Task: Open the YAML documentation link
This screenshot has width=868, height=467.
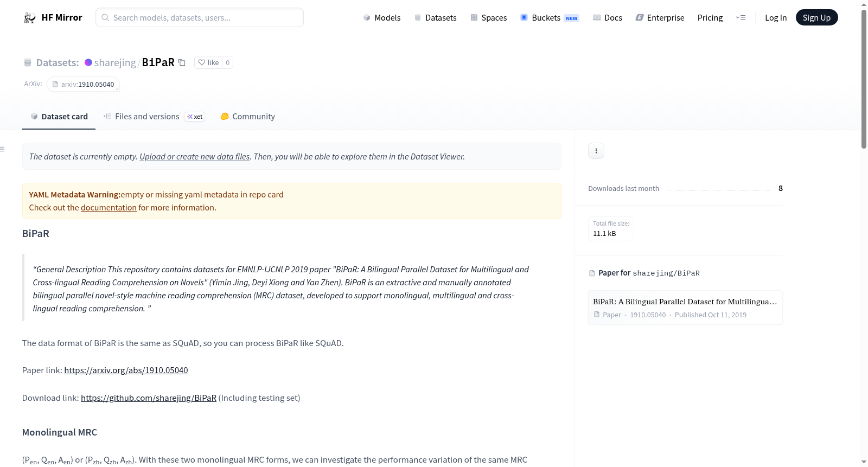Action: (x=108, y=208)
